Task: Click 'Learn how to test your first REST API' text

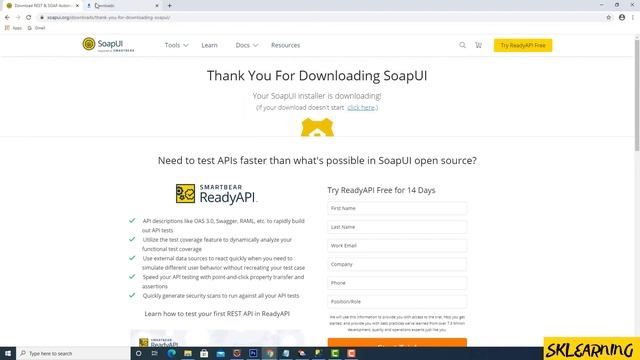Action: pyautogui.click(x=217, y=314)
